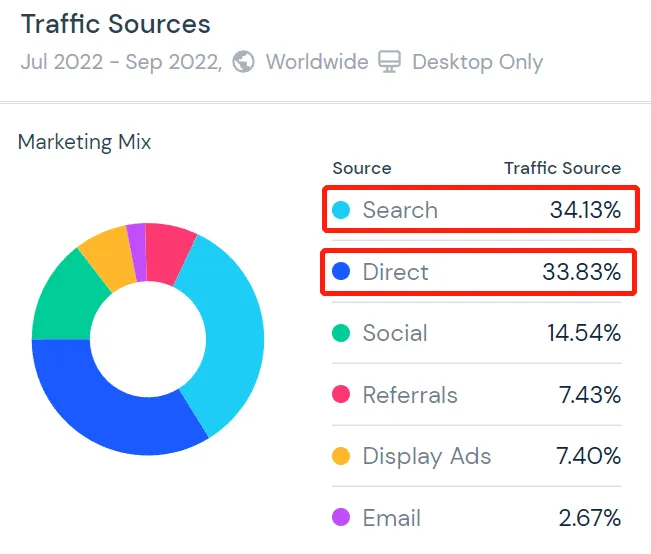
Task: Select the Referrals source row
Action: coord(477,394)
